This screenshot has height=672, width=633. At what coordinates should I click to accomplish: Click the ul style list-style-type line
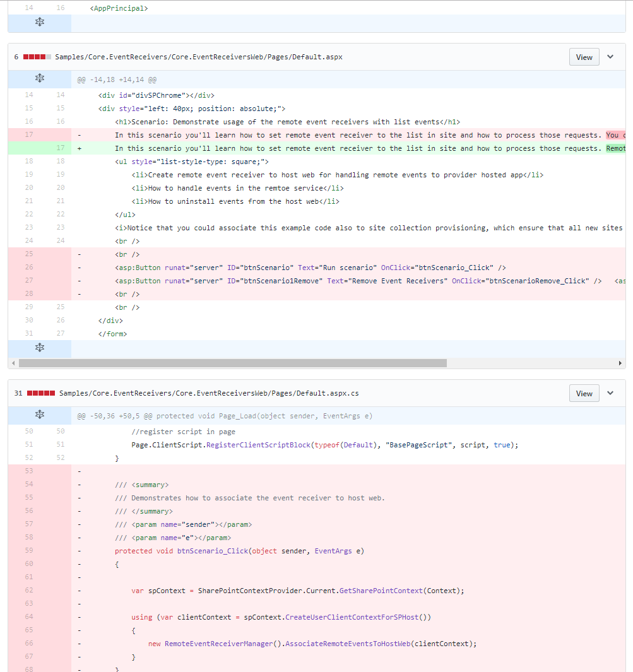(x=192, y=162)
